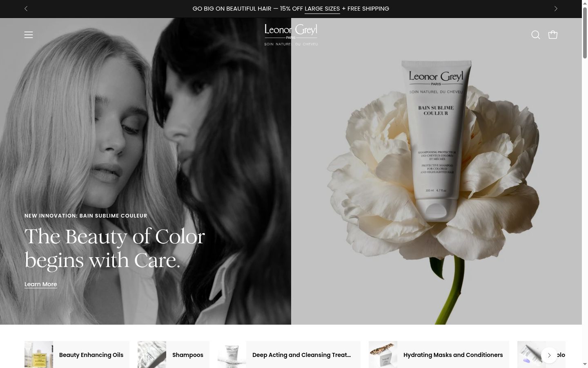This screenshot has width=588, height=368.
Task: Click the scrollbar up arrow
Action: (x=585, y=3)
